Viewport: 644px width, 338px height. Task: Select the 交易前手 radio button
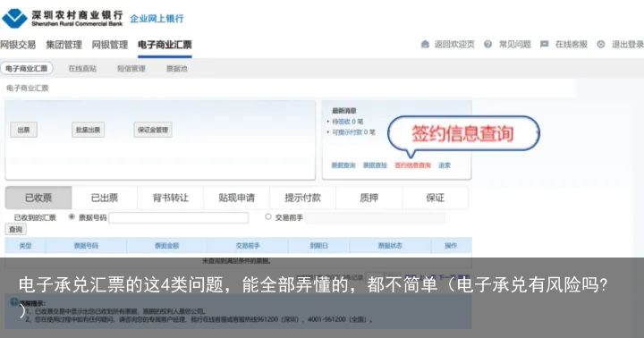pos(268,216)
